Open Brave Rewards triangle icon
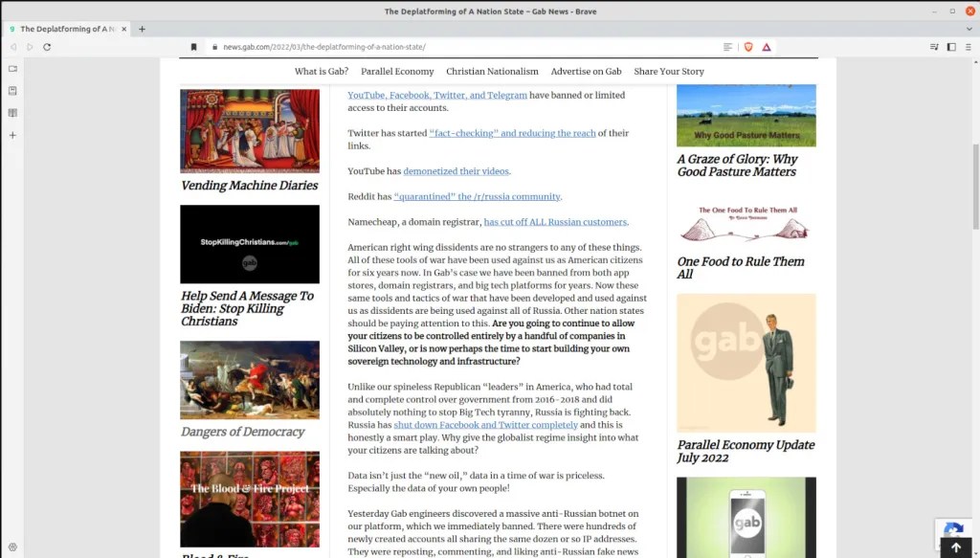The width and height of the screenshot is (980, 558). coord(766,47)
